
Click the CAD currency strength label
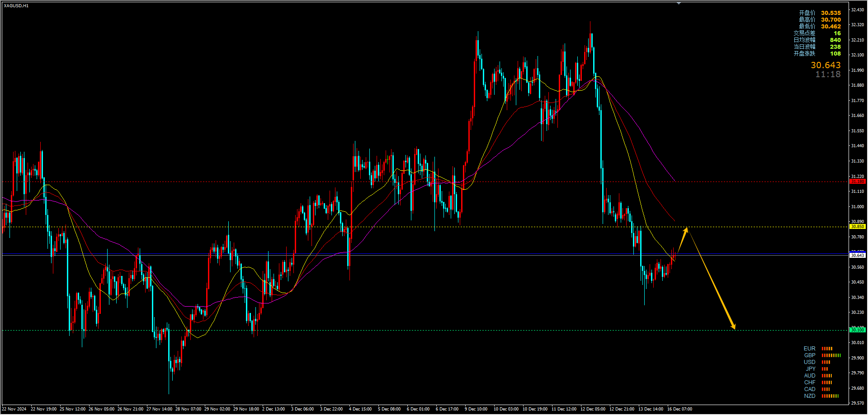(x=810, y=389)
